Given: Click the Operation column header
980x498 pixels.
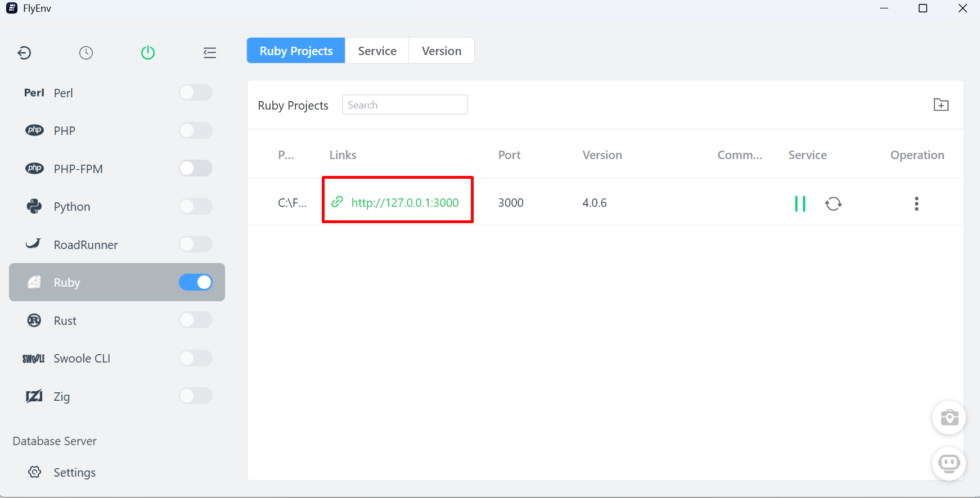Looking at the screenshot, I should tap(918, 155).
